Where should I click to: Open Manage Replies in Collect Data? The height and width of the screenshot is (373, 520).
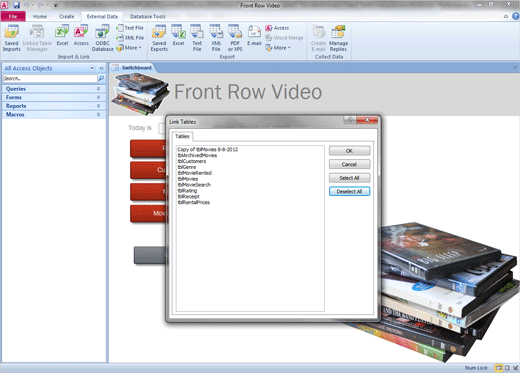[338, 38]
